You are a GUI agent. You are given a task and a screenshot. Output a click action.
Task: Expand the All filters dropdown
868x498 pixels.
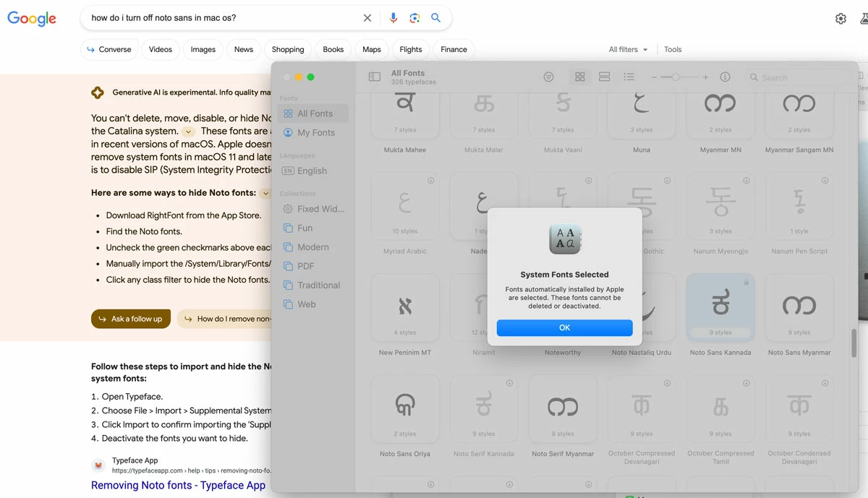tap(628, 49)
